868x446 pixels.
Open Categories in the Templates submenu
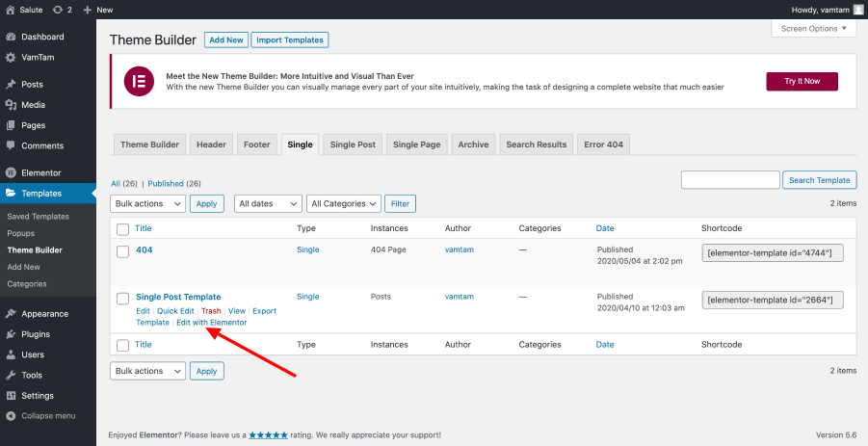pyautogui.click(x=27, y=284)
